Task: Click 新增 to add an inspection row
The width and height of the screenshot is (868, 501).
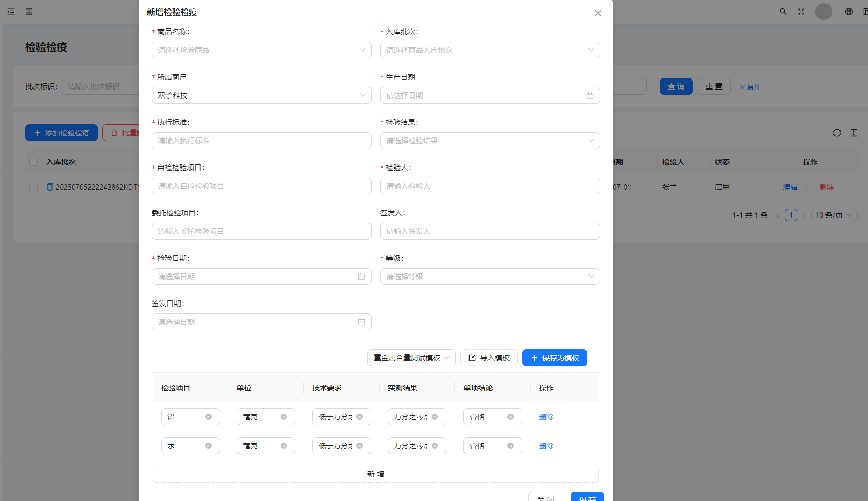Action: [x=376, y=474]
